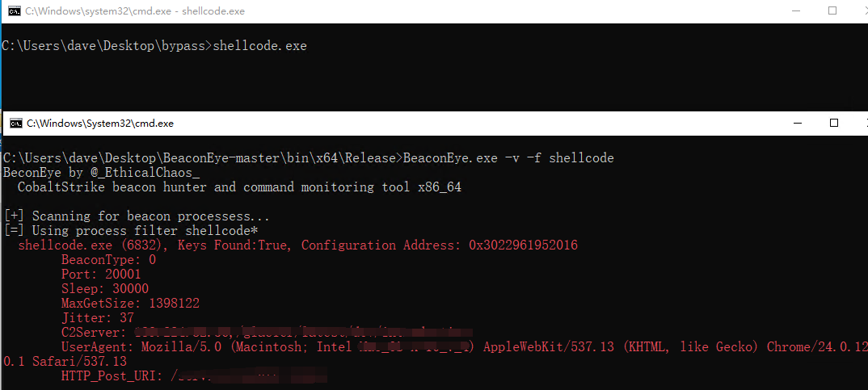Click the Using process filter shellcode* line
Image resolution: width=868 pixels, height=390 pixels.
pyautogui.click(x=131, y=230)
